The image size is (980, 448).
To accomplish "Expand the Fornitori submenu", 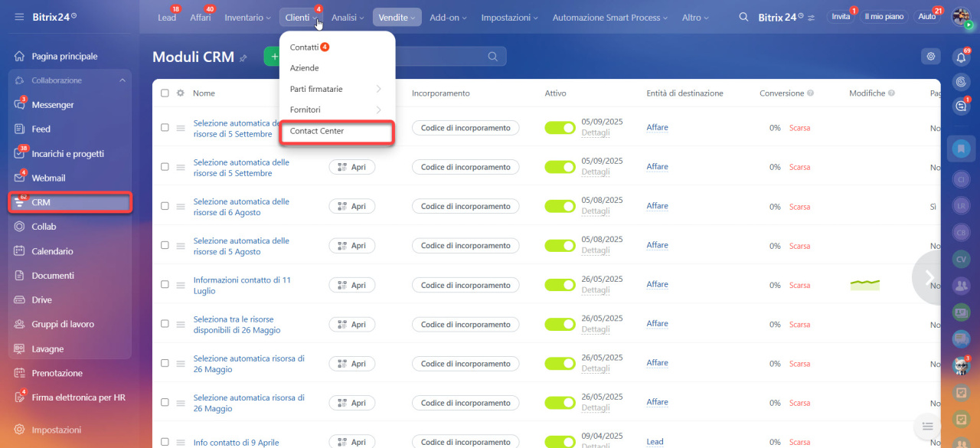I will pos(337,110).
